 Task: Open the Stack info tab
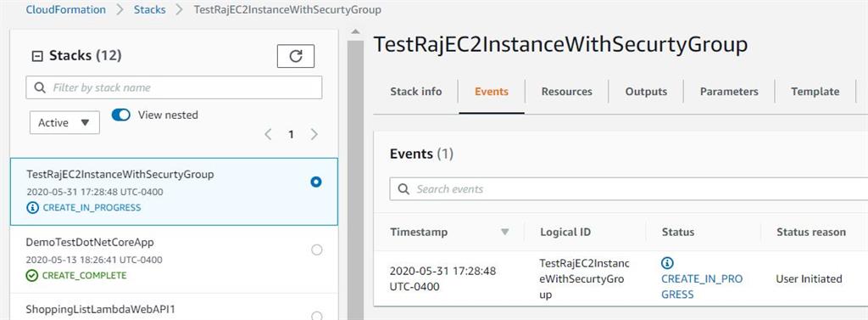[415, 92]
